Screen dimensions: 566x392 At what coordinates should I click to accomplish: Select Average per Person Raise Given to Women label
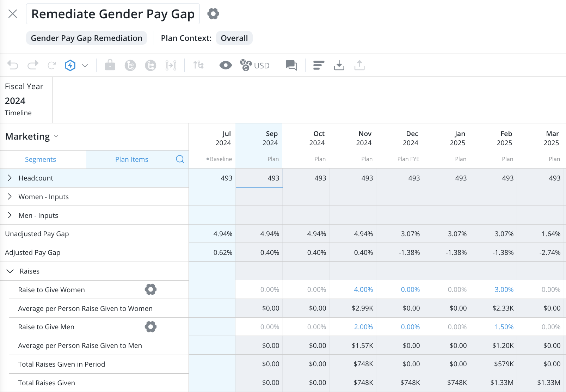click(85, 308)
